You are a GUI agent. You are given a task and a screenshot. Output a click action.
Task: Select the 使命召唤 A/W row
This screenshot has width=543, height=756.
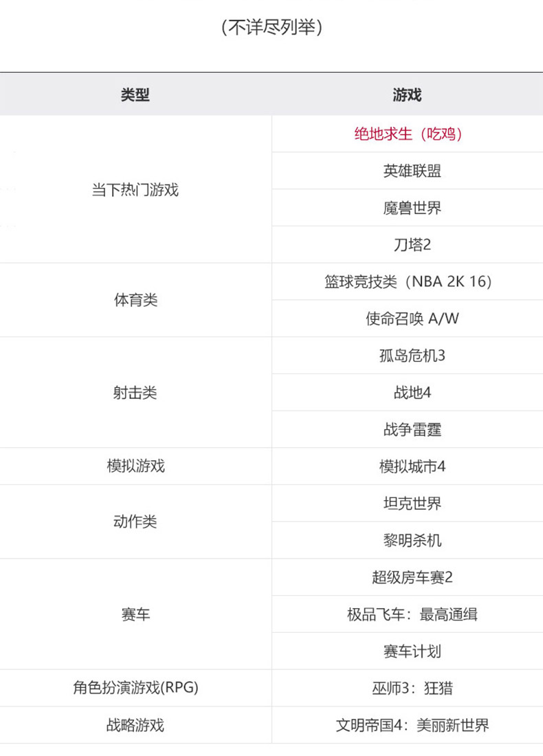pos(408,318)
